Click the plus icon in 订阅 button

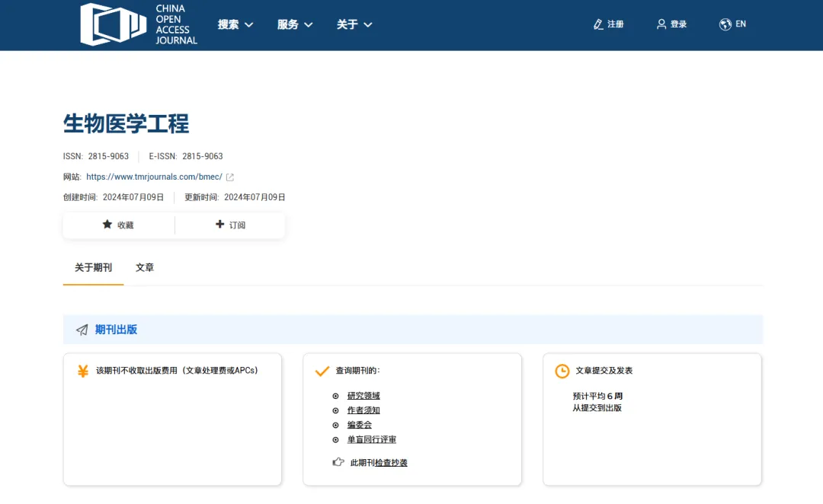pos(220,224)
